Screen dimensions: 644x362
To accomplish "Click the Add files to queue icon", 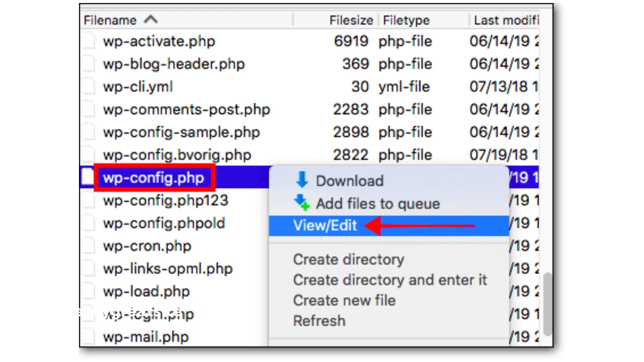I will tap(302, 203).
